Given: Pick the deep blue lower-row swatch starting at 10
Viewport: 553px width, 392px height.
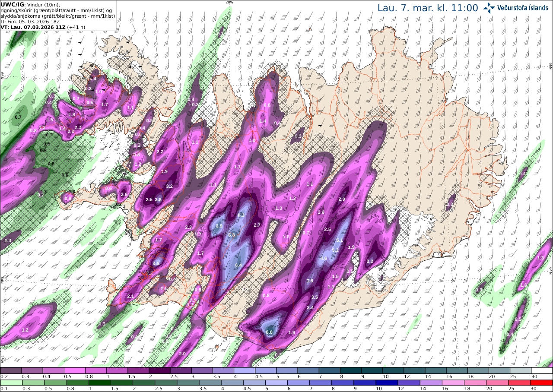Looking at the screenshot, I should tap(387, 383).
